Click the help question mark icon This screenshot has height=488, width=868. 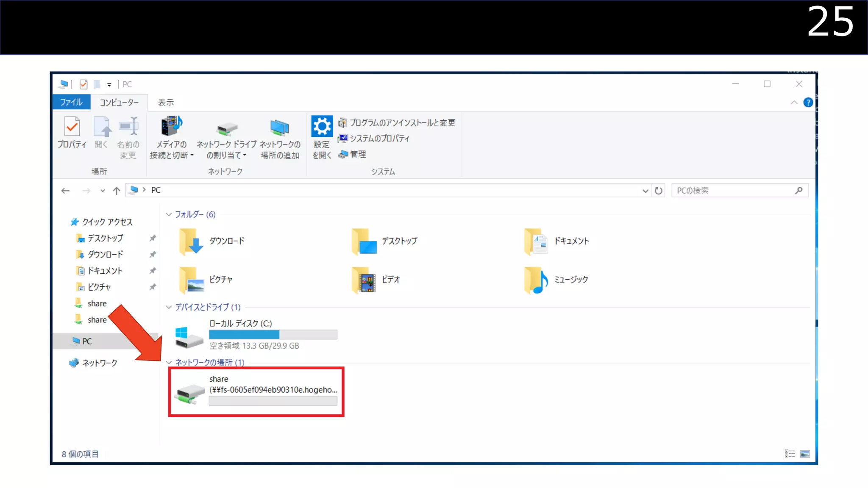(808, 103)
